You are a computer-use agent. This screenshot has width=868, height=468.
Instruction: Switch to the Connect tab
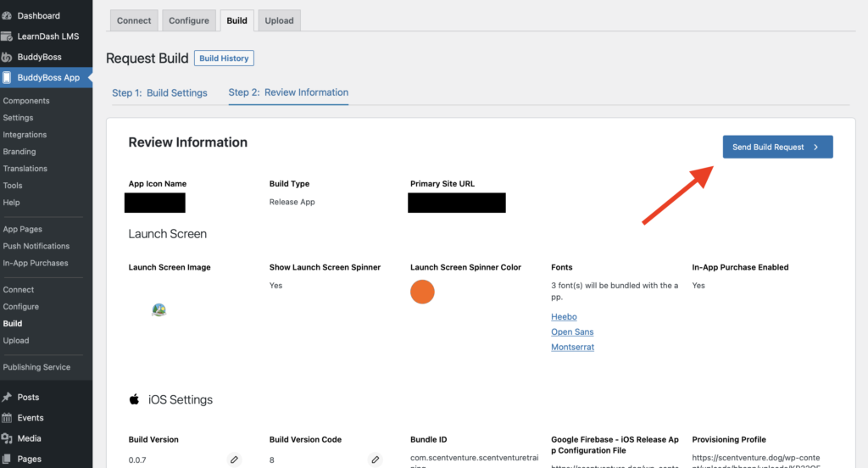[134, 20]
